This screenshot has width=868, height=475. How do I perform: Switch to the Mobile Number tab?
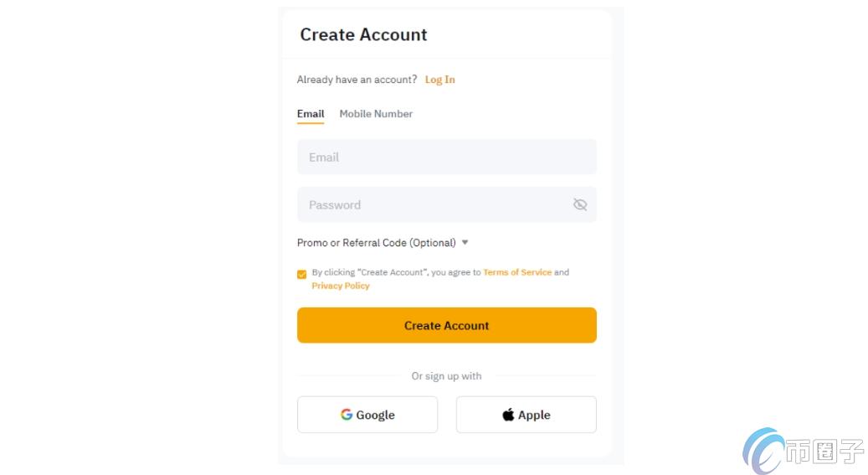(x=376, y=114)
